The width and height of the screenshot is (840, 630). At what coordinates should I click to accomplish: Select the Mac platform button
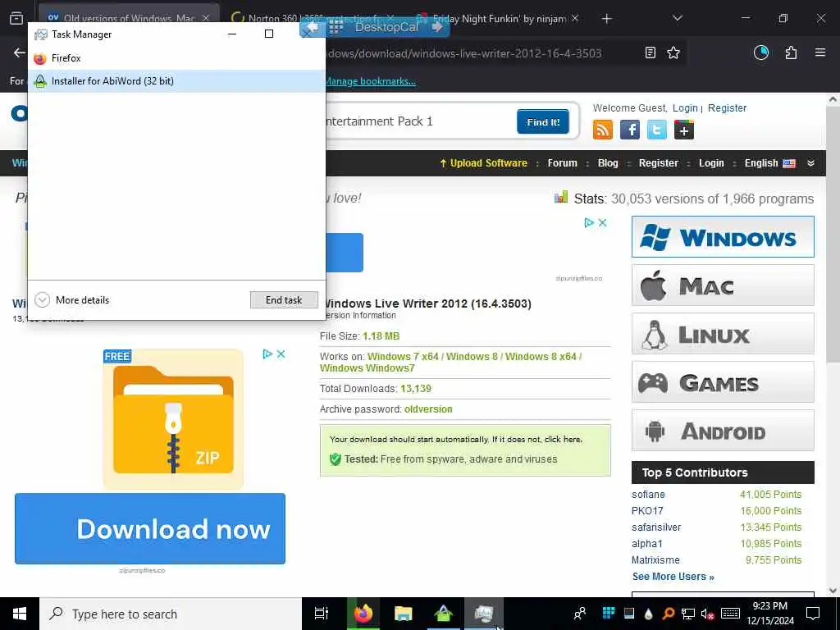pos(723,285)
